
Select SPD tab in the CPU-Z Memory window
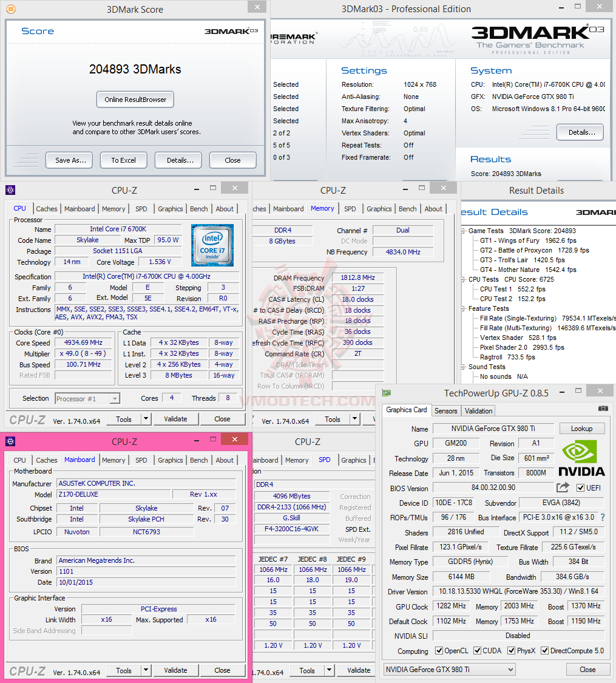350,209
